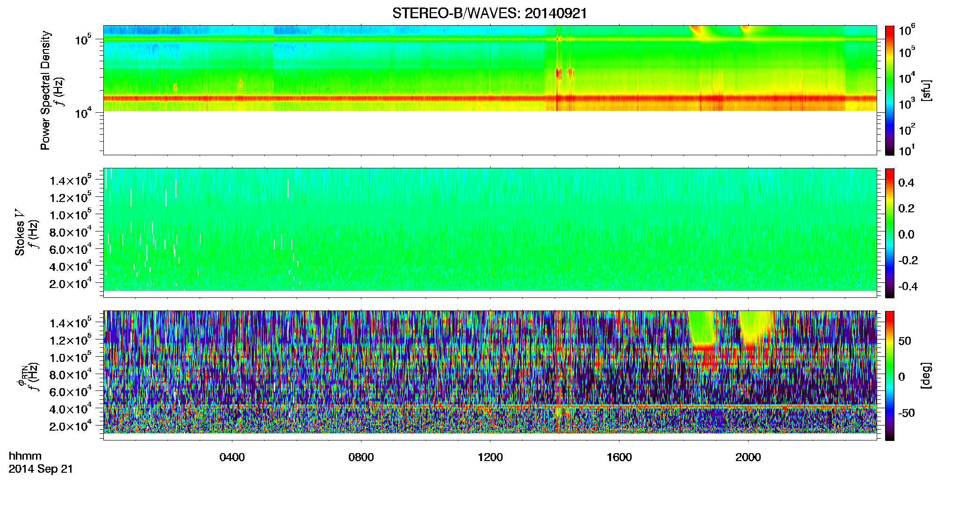This screenshot has width=980, height=505.
Task: Click the Power Spectral Density axis title
Action: [x=45, y=90]
